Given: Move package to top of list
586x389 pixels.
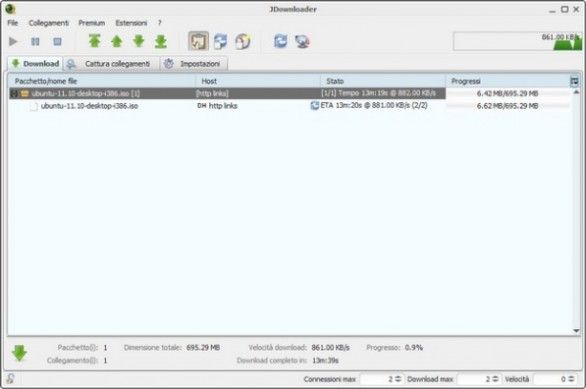Looking at the screenshot, I should click(x=95, y=41).
